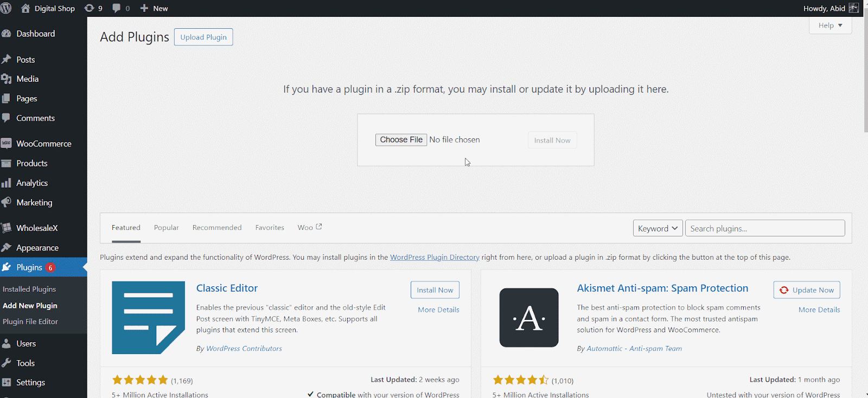Open the Keyword search type dropdown
Image resolution: width=868 pixels, height=398 pixels.
(658, 228)
